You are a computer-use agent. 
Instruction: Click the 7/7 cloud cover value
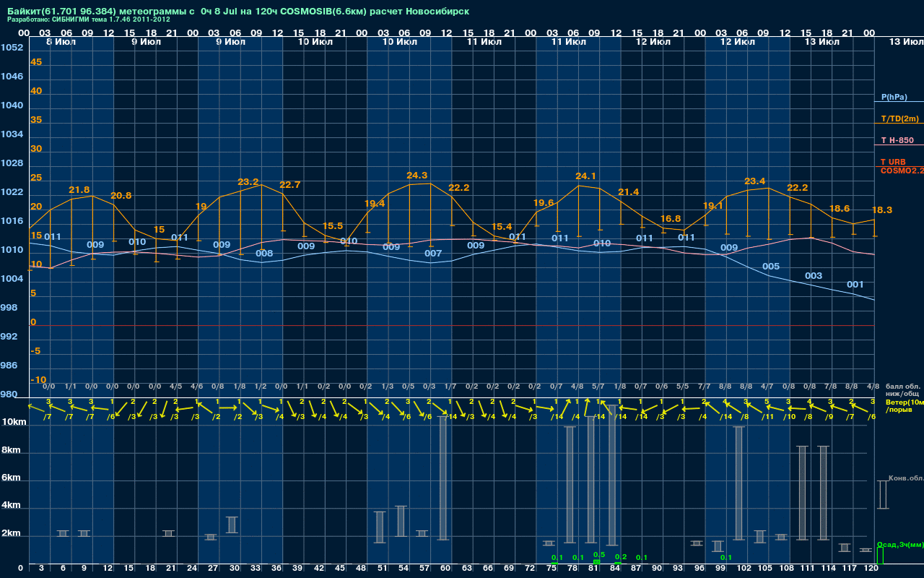pos(704,387)
